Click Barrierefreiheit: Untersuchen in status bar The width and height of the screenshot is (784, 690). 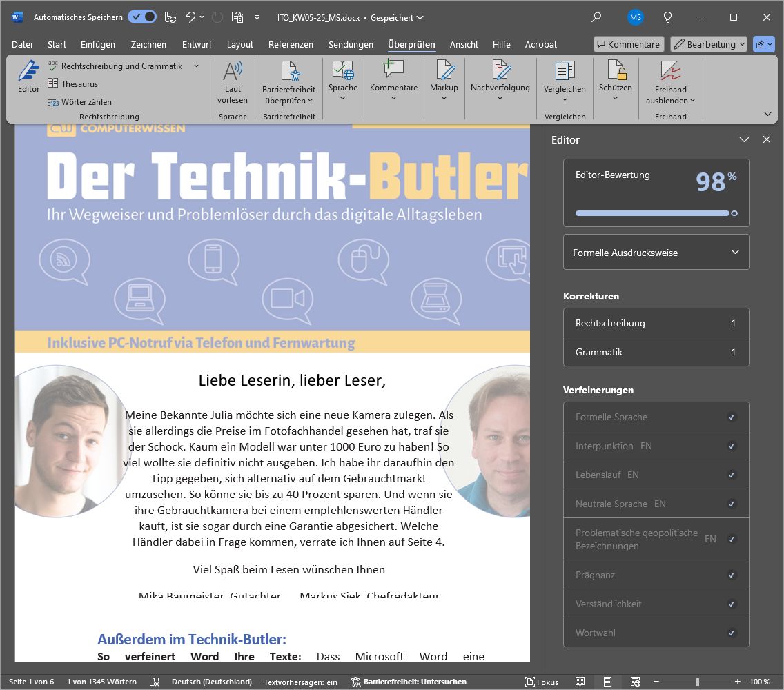click(409, 682)
